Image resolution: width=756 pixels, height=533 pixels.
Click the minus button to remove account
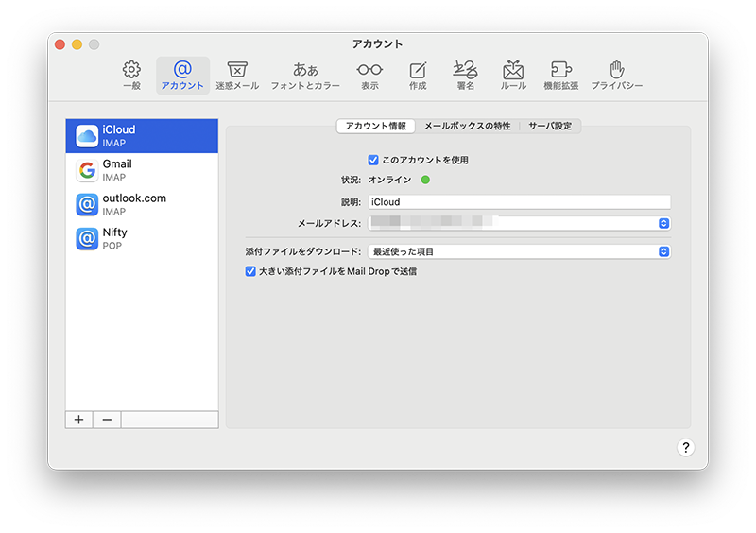coord(107,420)
